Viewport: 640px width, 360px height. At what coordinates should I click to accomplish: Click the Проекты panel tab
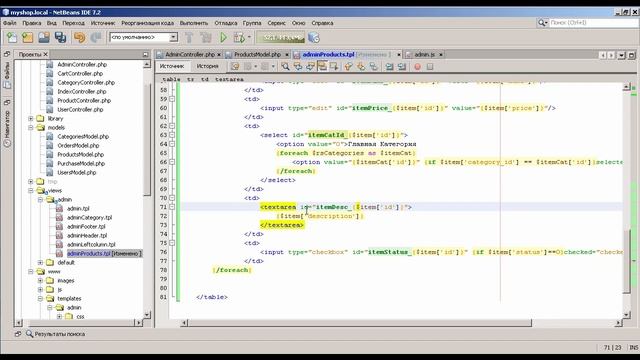(30, 54)
